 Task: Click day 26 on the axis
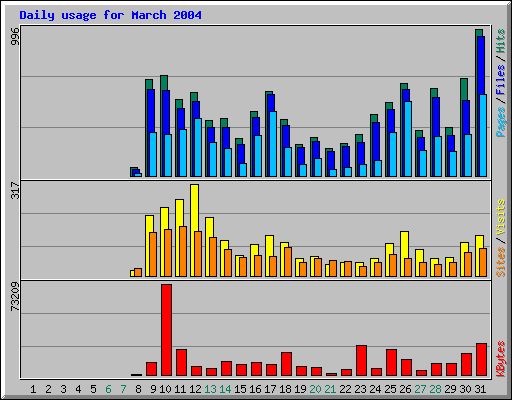coord(405,389)
